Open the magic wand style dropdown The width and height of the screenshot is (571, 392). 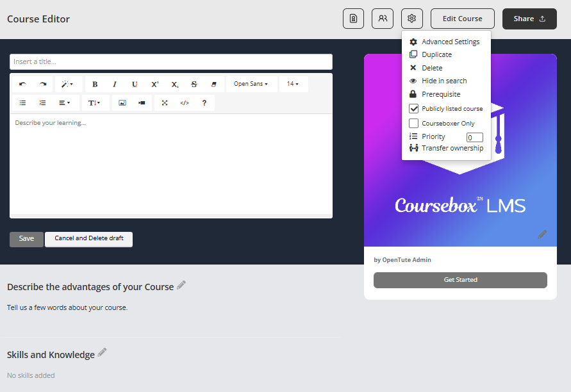[67, 84]
